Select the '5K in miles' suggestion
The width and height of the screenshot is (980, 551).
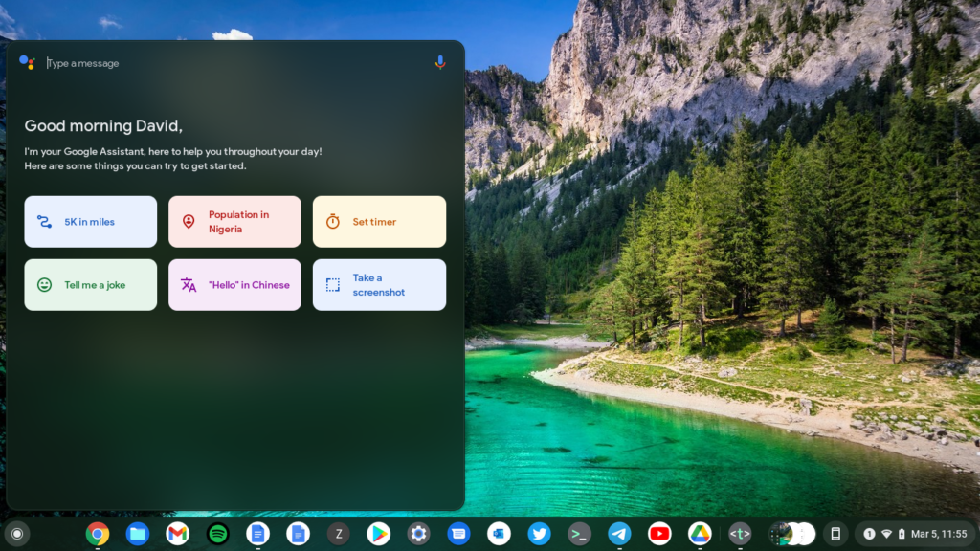(x=91, y=222)
